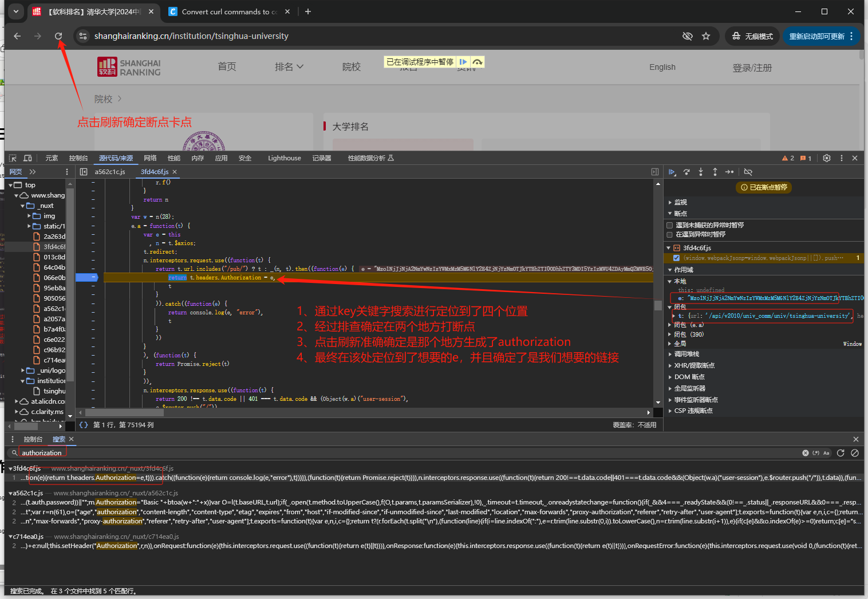Toggle the sources navigator sidebar icon
868x599 pixels.
coord(84,172)
